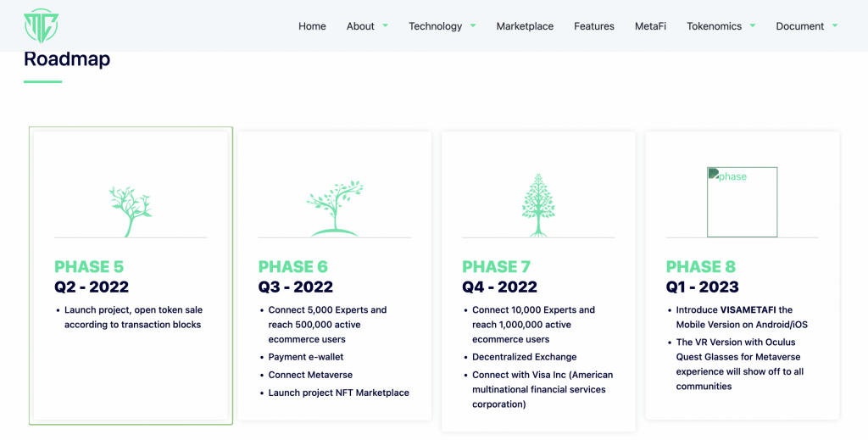
Task: Expand the Document dropdown arrow
Action: tap(835, 25)
